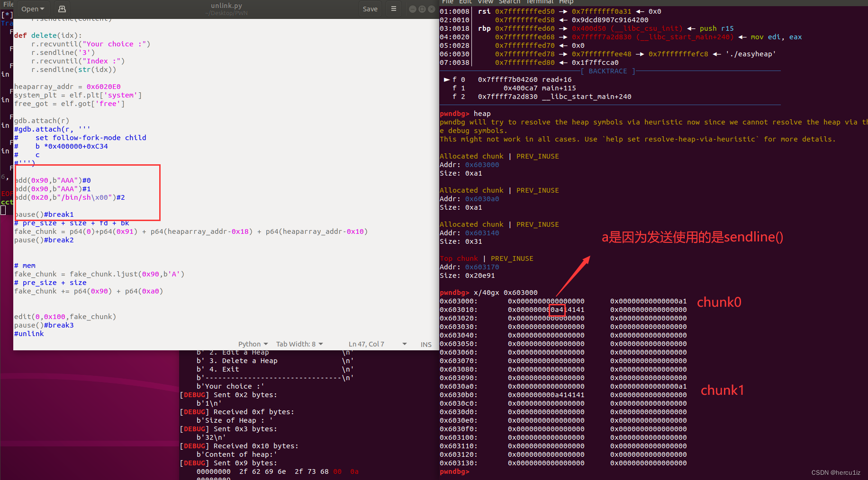Create a new document with the icon
The width and height of the screenshot is (868, 480).
coord(62,9)
